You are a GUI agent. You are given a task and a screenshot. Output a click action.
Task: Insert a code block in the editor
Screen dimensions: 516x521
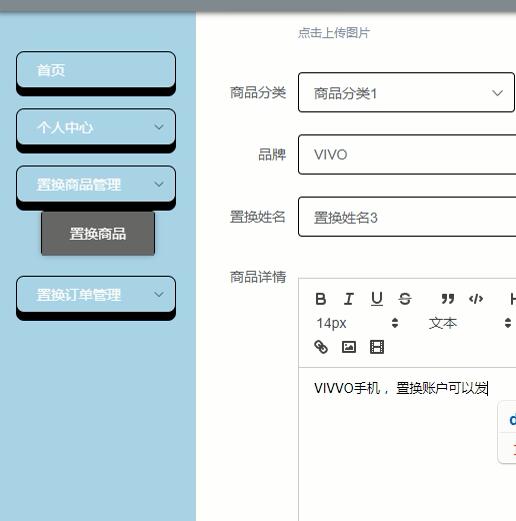pyautogui.click(x=476, y=299)
